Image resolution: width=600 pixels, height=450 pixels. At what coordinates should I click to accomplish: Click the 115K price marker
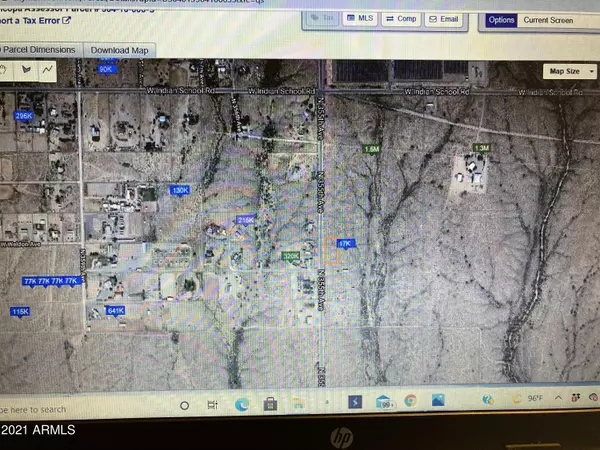click(20, 312)
